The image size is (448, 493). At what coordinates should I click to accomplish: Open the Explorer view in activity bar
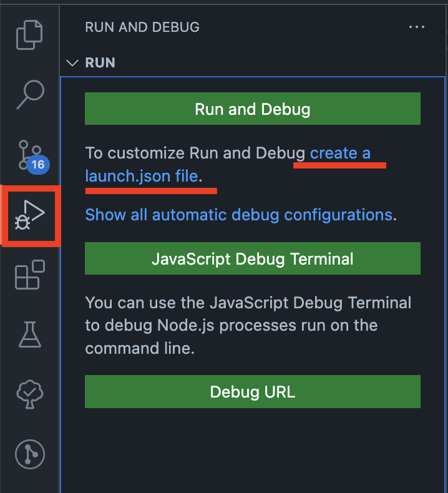coord(29,34)
